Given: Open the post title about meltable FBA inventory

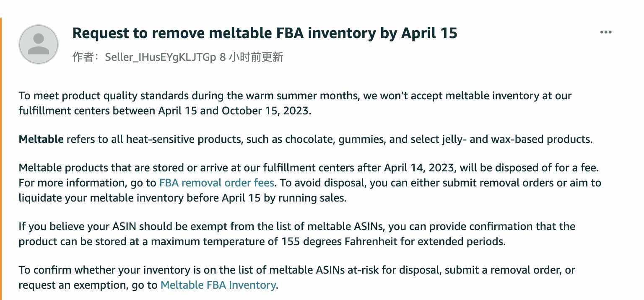Looking at the screenshot, I should coord(265,33).
